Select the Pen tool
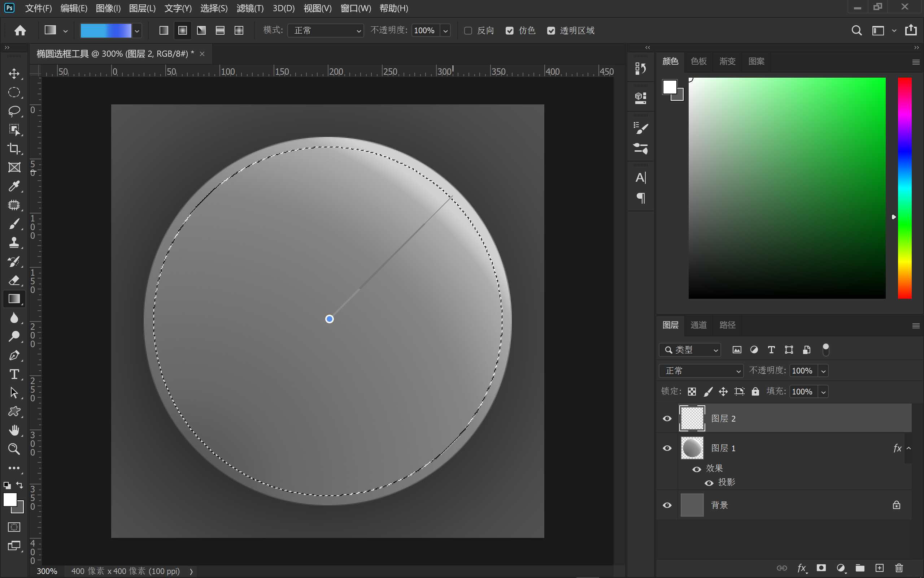The width and height of the screenshot is (924, 578). coord(14,355)
